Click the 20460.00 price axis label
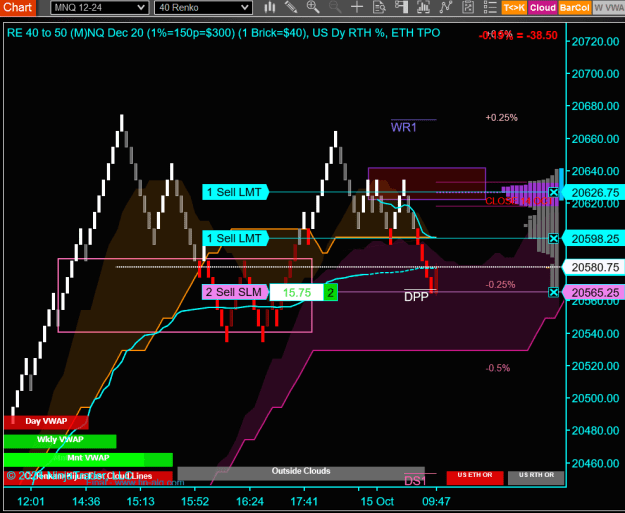This screenshot has width=625, height=513. coord(595,463)
